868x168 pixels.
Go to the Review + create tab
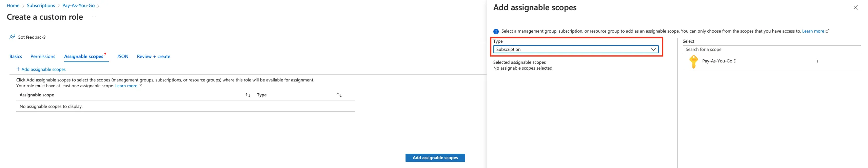click(x=153, y=56)
